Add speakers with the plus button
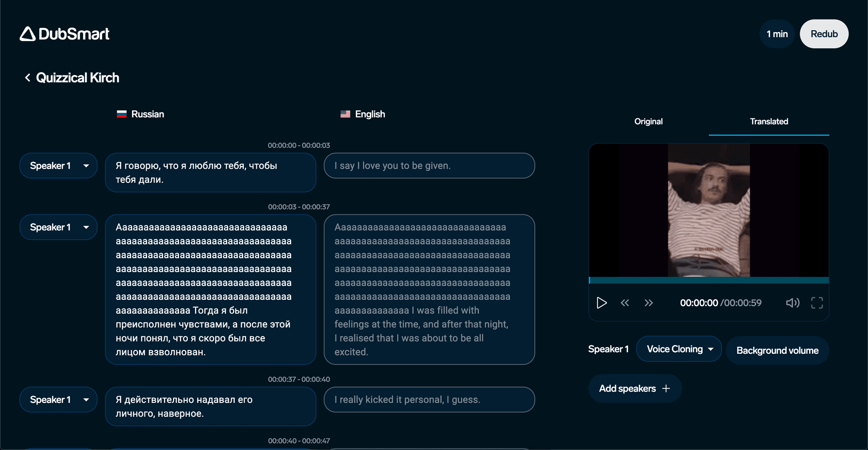This screenshot has height=450, width=868. [634, 388]
